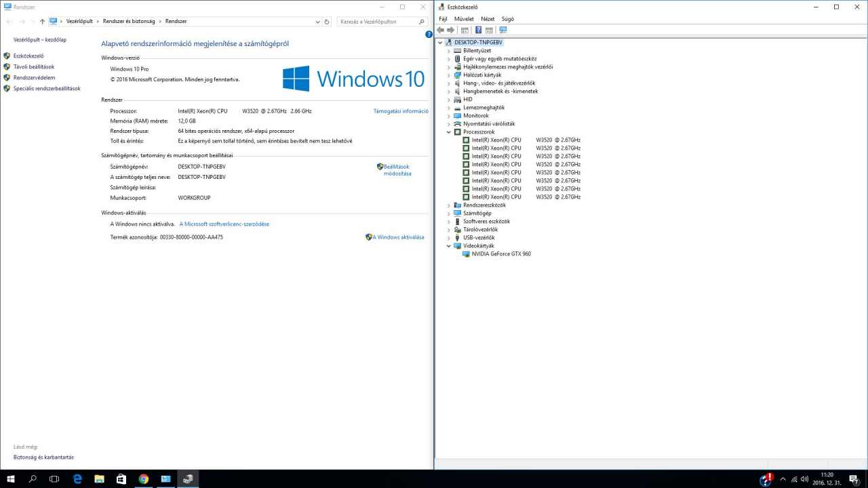Image resolution: width=868 pixels, height=488 pixels.
Task: Click Támogatási információ link
Action: click(401, 111)
